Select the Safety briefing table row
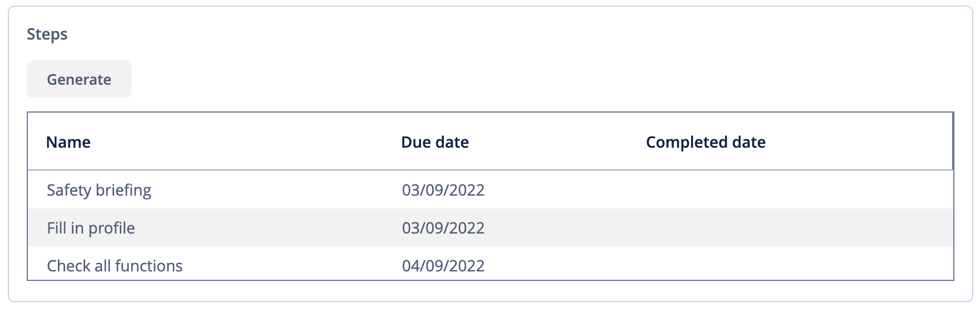980x311 pixels. click(x=490, y=190)
